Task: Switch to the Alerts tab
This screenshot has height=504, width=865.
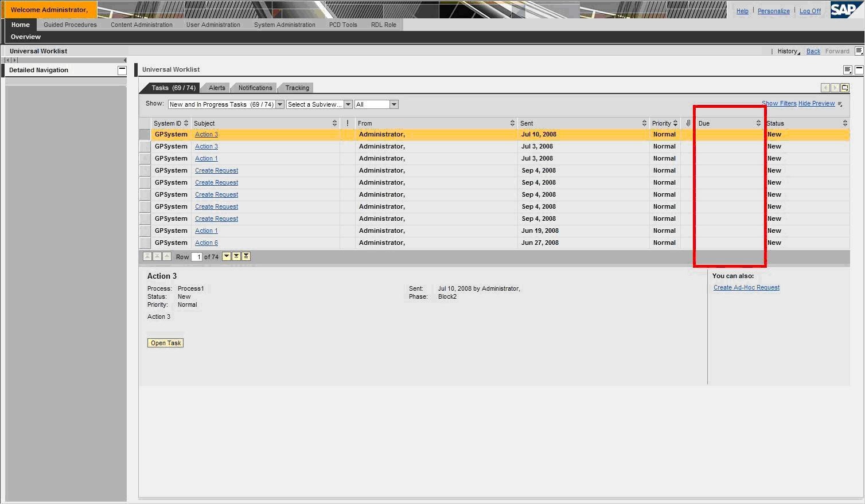Action: click(217, 88)
